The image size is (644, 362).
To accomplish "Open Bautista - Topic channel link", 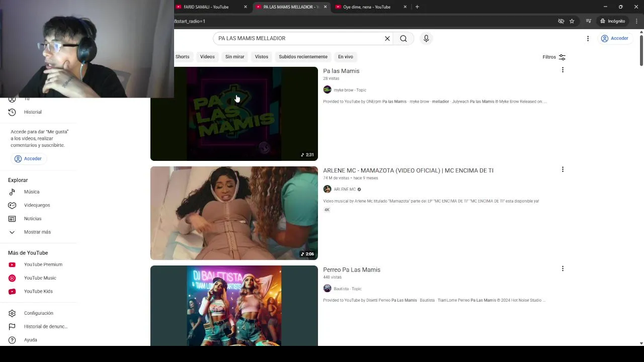I will click(348, 289).
